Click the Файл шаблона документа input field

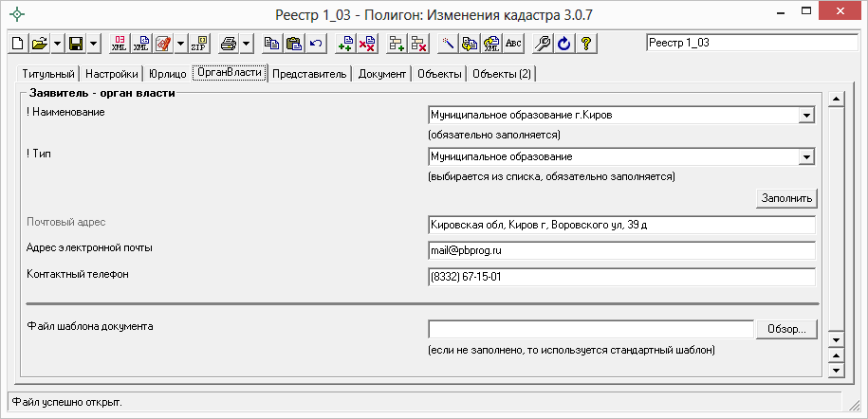tap(591, 329)
